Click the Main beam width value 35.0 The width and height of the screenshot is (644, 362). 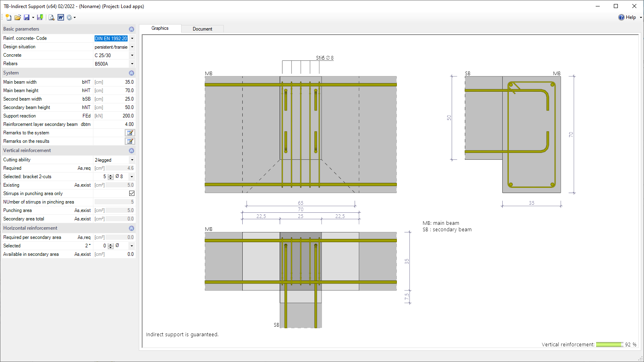129,82
